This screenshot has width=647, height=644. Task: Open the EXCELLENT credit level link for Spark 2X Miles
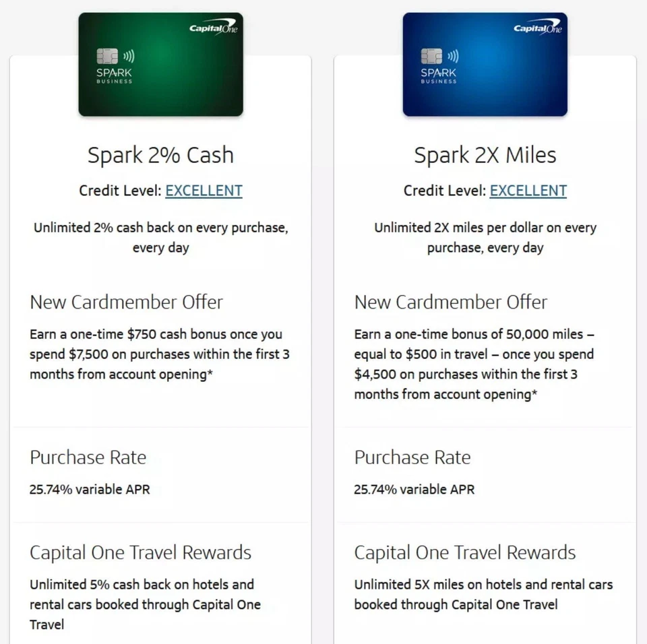pos(528,191)
